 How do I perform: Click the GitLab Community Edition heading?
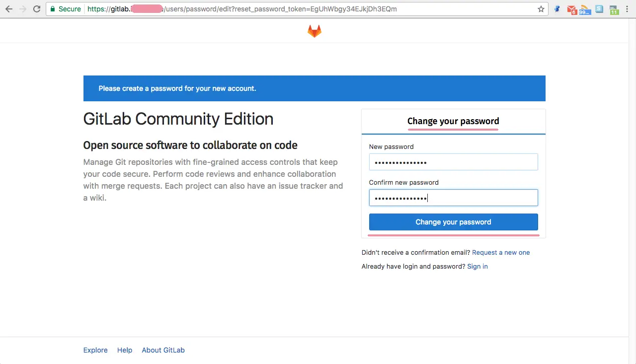pyautogui.click(x=178, y=119)
